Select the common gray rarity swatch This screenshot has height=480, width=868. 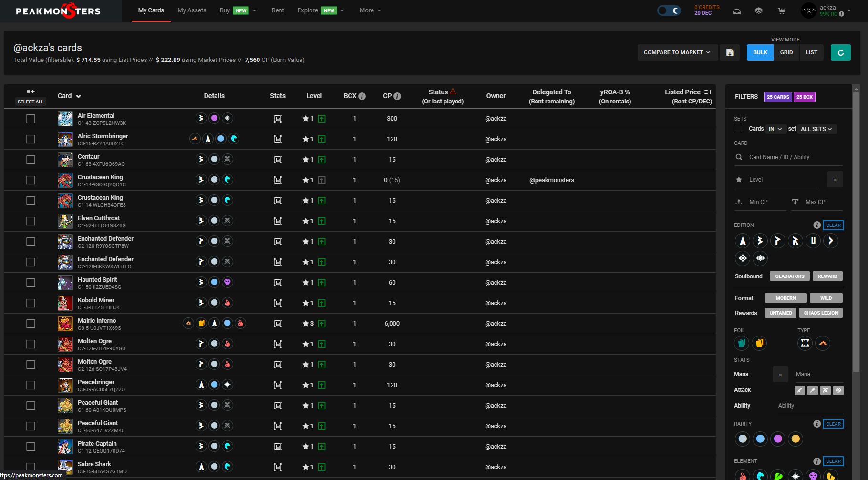click(x=743, y=439)
